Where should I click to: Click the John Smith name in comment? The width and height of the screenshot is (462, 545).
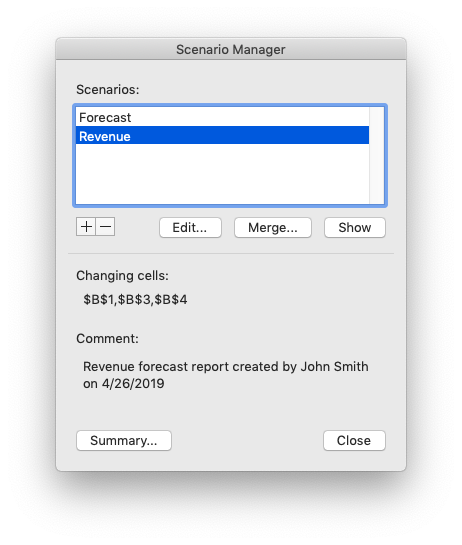click(334, 367)
